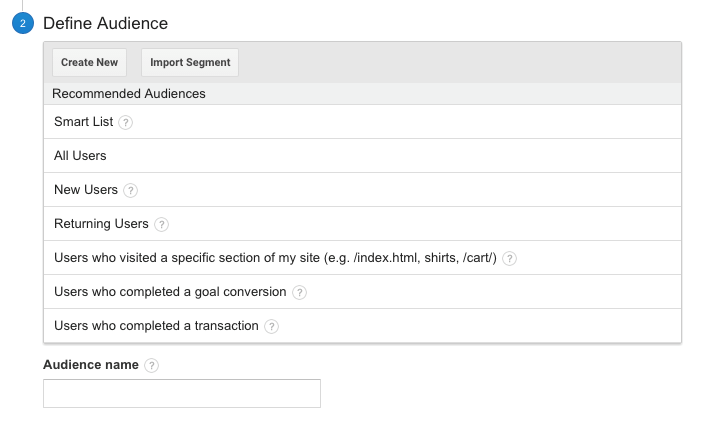Select Users who visited a specific section
Screen dimensions: 713x430
[362, 258]
